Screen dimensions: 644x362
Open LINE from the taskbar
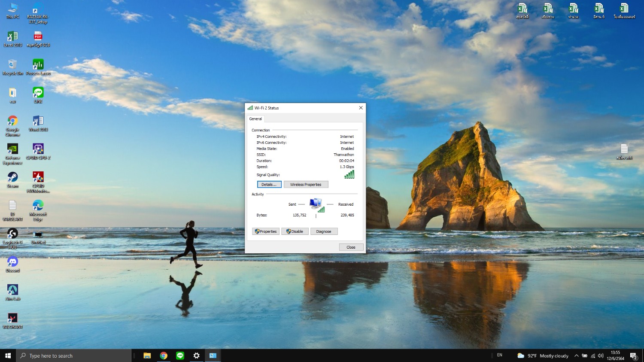[180, 356]
